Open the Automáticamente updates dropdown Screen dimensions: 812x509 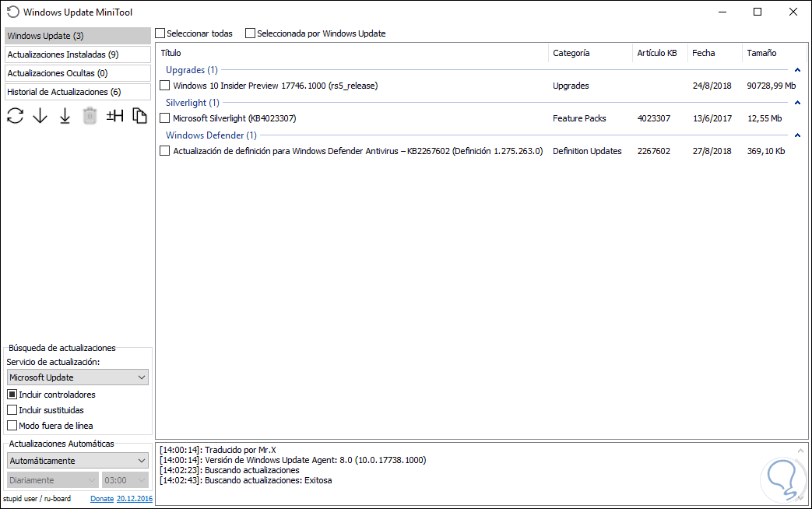point(78,460)
